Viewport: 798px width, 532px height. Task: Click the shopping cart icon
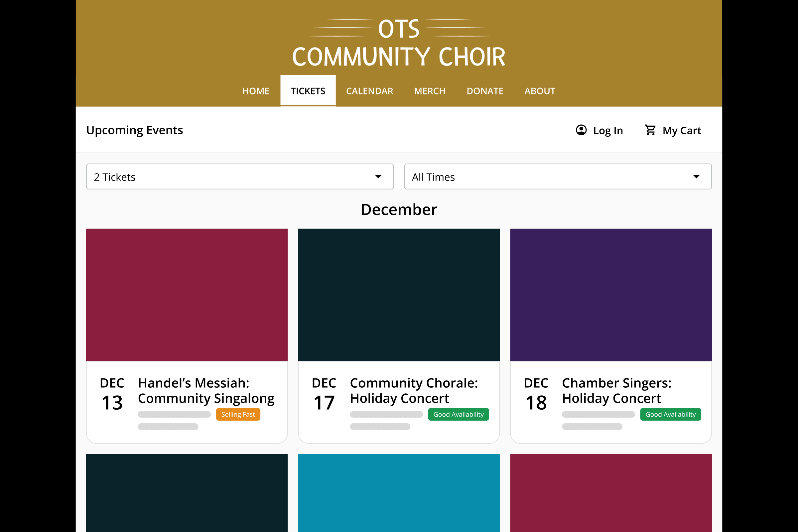coord(650,130)
